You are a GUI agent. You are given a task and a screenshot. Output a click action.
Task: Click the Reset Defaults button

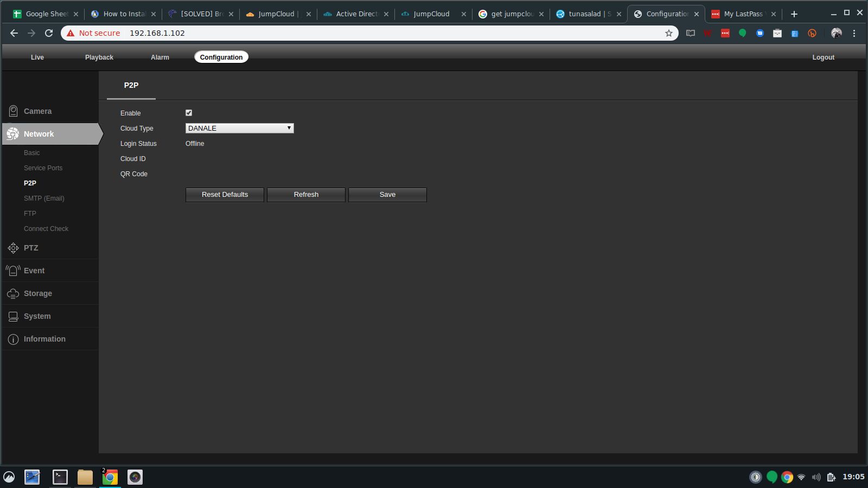pyautogui.click(x=225, y=195)
